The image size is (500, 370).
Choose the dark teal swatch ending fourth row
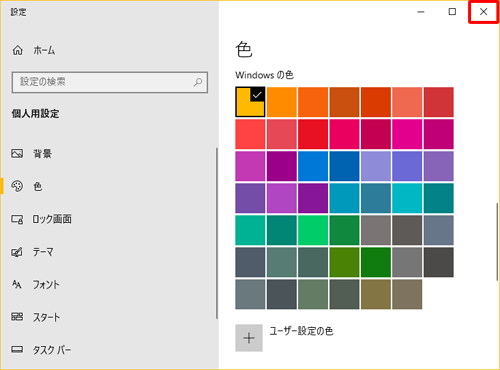point(439,198)
